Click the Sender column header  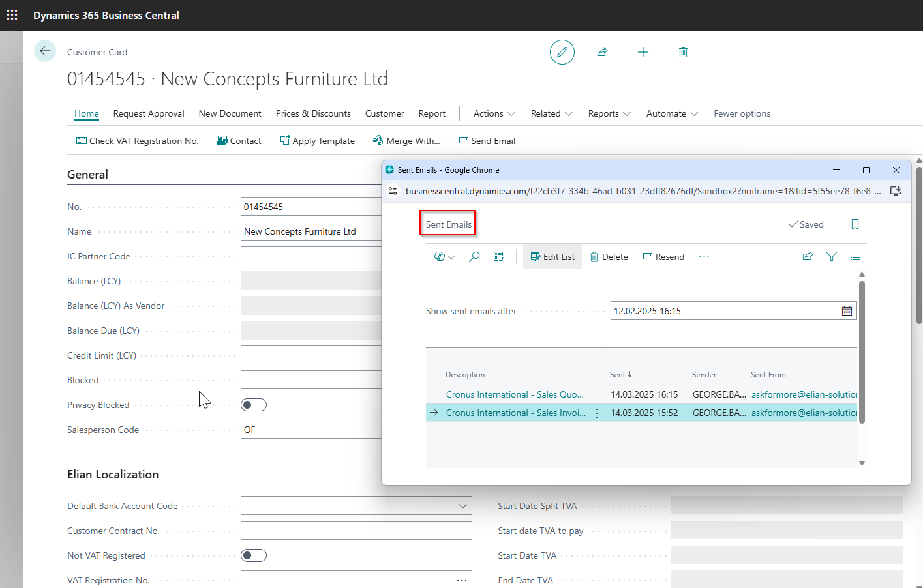point(704,375)
